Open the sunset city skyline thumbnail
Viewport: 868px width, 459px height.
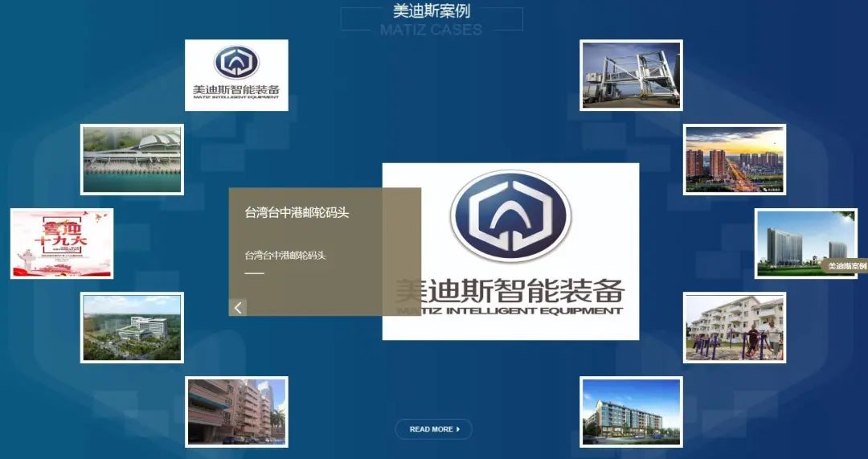tap(735, 159)
